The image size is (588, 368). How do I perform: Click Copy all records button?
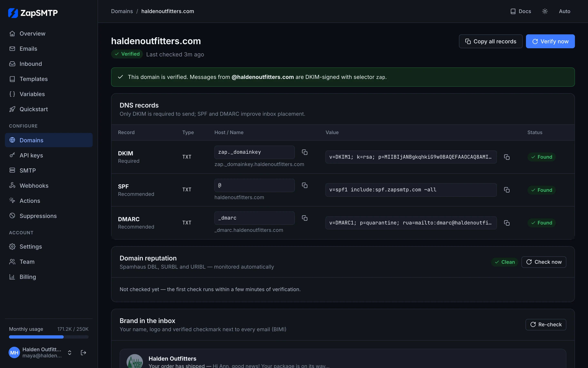click(x=491, y=41)
